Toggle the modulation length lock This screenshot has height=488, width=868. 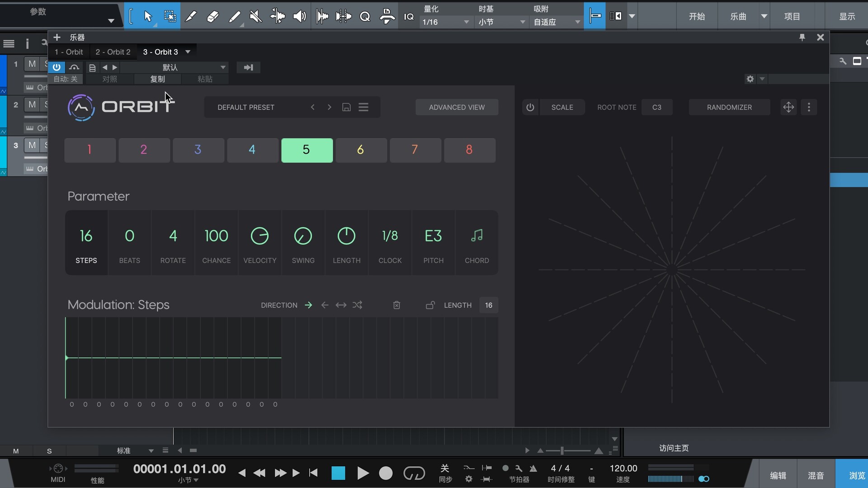click(430, 305)
